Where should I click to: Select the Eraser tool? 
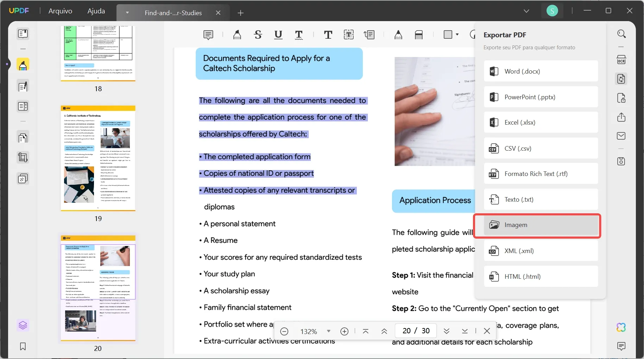pyautogui.click(x=419, y=34)
